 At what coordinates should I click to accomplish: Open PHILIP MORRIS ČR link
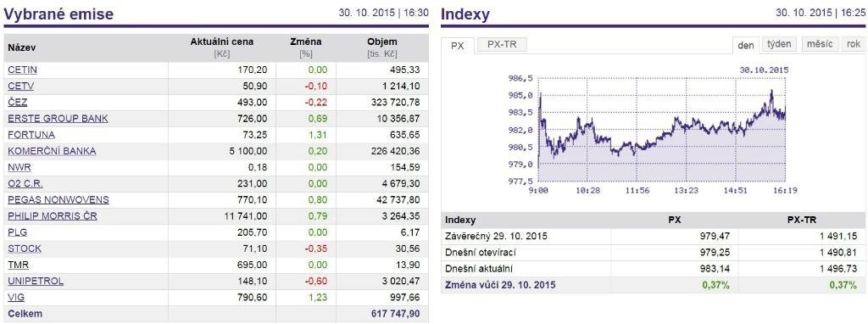53,216
